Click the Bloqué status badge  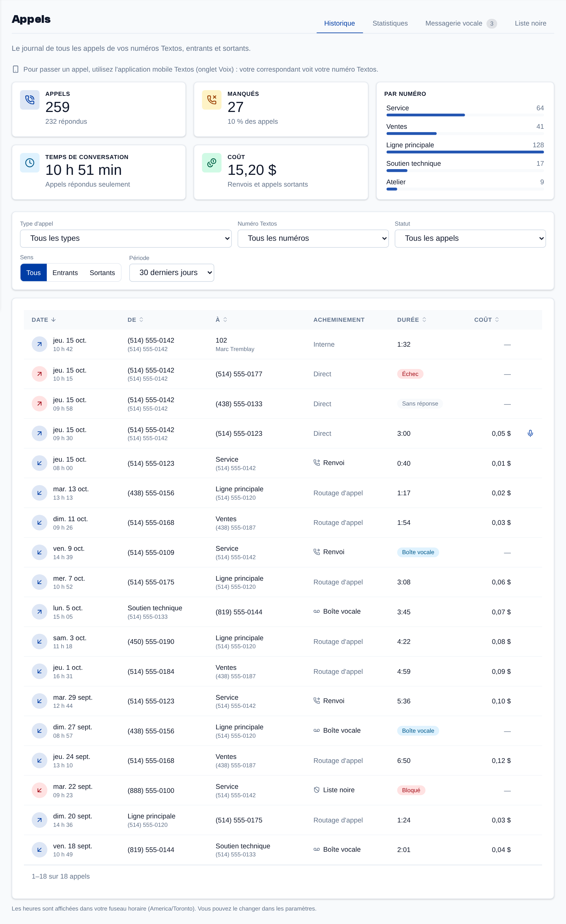point(411,790)
